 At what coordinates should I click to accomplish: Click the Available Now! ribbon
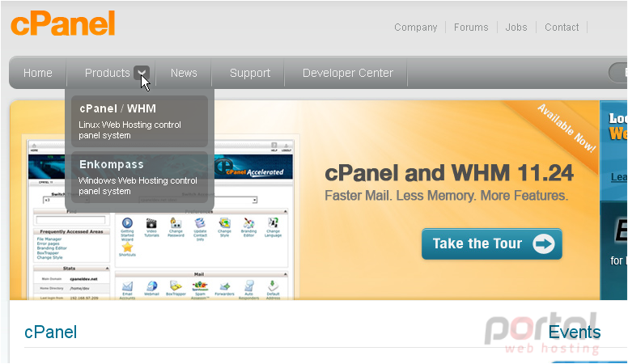(x=566, y=128)
